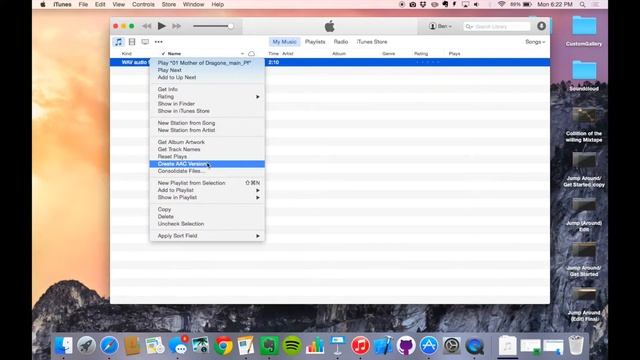Choose Consolidate Files...
The image size is (640, 360).
coord(207,171)
